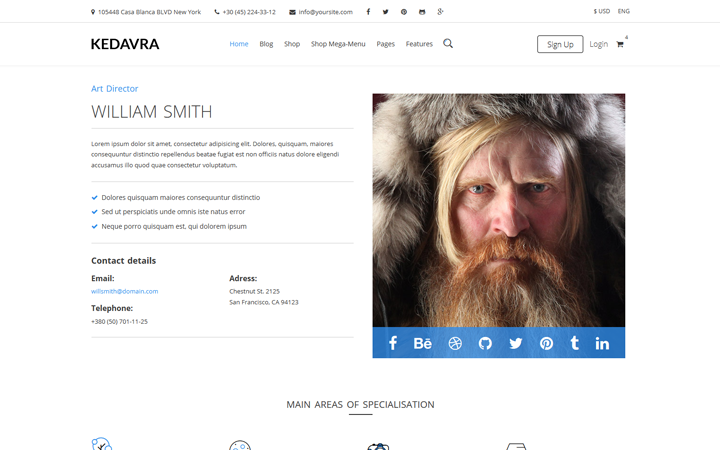Open the ENG language selector
The width and height of the screenshot is (720, 450).
coord(624,11)
